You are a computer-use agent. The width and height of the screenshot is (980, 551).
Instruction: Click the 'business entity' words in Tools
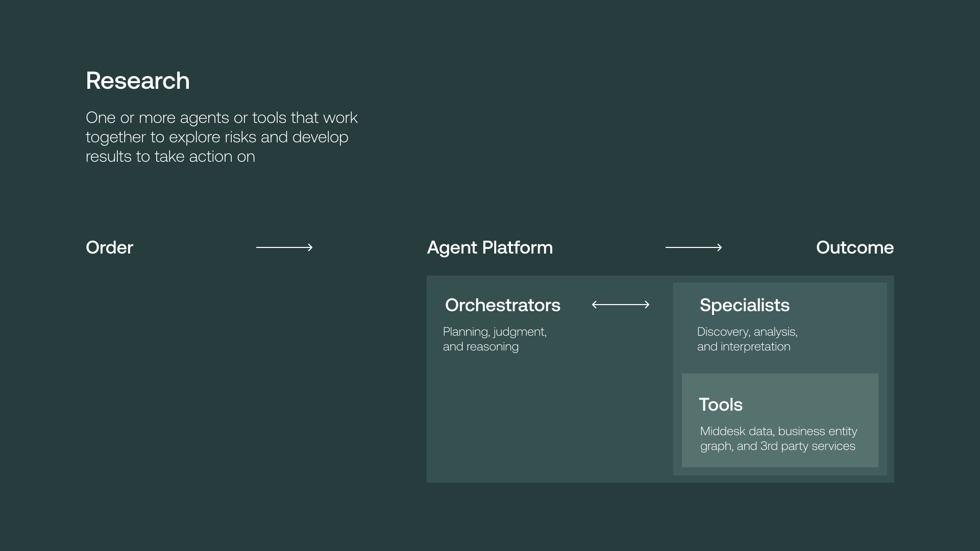tap(817, 431)
